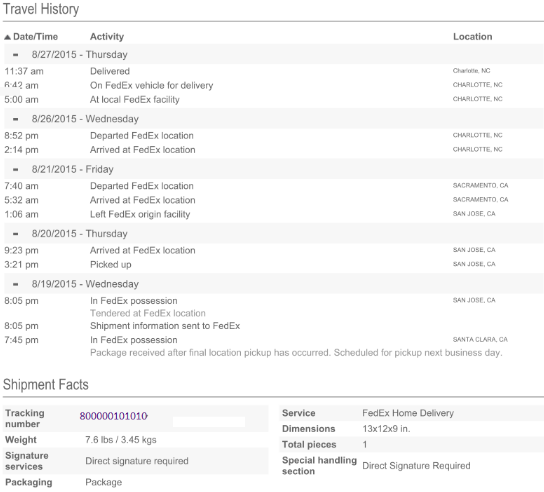Select 'Left FedEx origin facility' entry

pos(140,214)
